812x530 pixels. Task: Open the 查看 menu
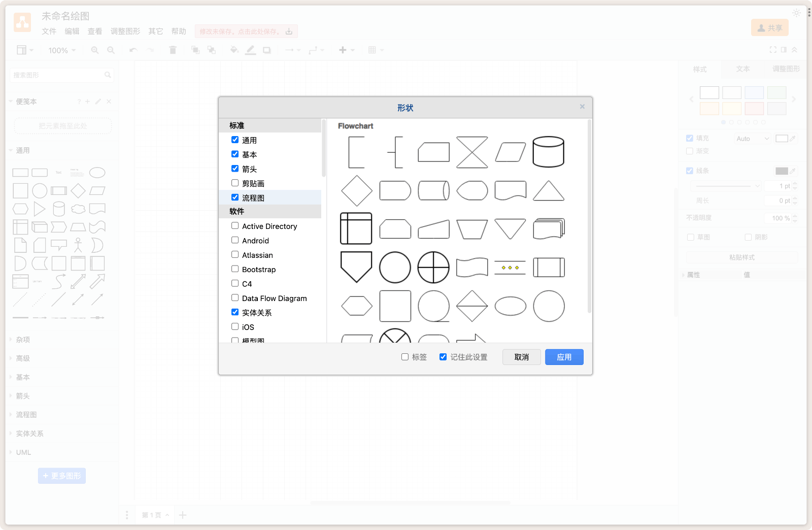click(x=95, y=31)
